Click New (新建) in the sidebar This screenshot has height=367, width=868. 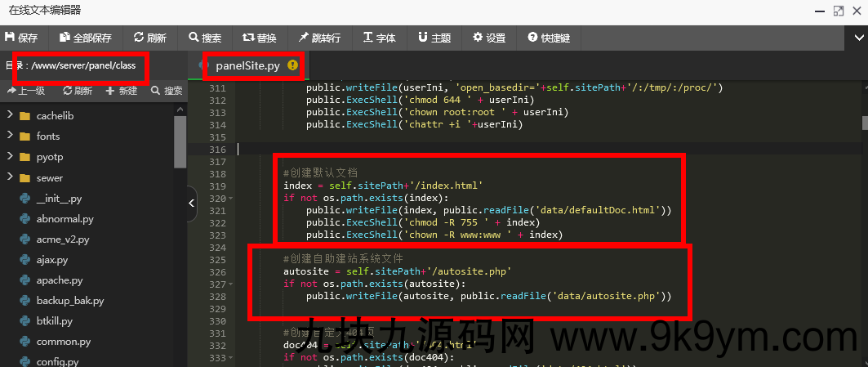coord(121,91)
